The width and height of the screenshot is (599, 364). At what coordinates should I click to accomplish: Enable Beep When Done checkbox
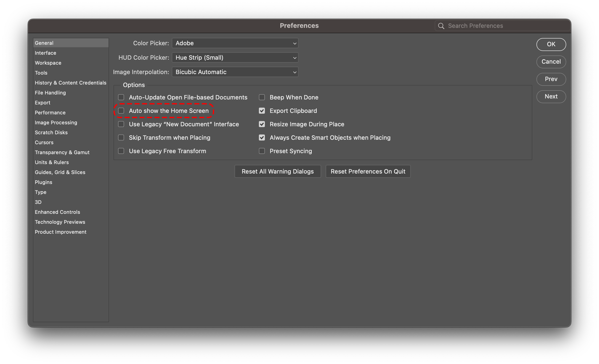(x=262, y=97)
